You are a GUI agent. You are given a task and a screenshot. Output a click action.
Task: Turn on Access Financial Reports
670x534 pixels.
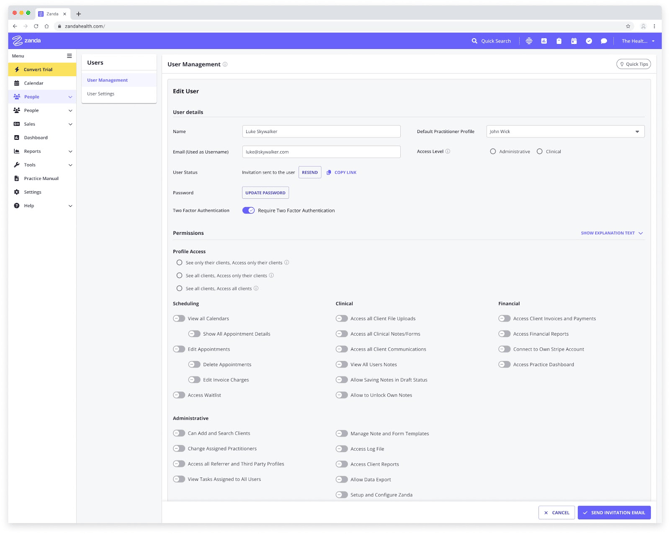tap(505, 334)
